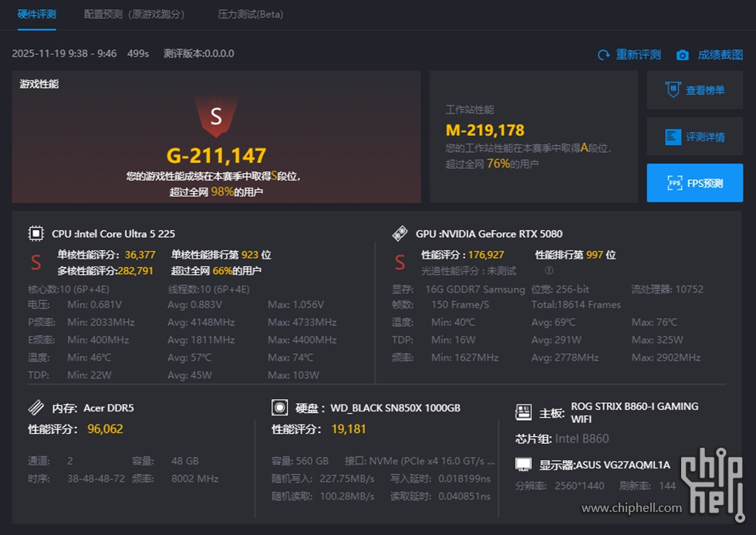This screenshot has width=756, height=535.
Task: Click the 8002 MHz memory frequency value
Action: click(x=194, y=479)
